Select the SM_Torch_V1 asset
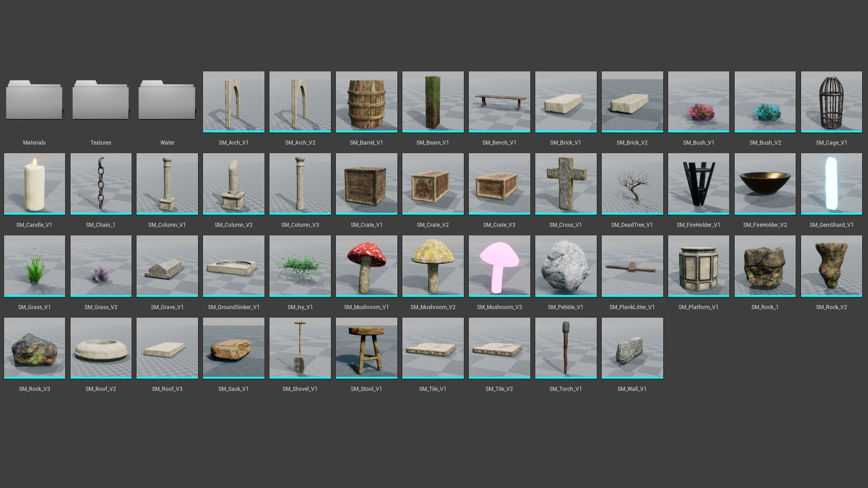Image resolution: width=868 pixels, height=488 pixels. click(566, 348)
